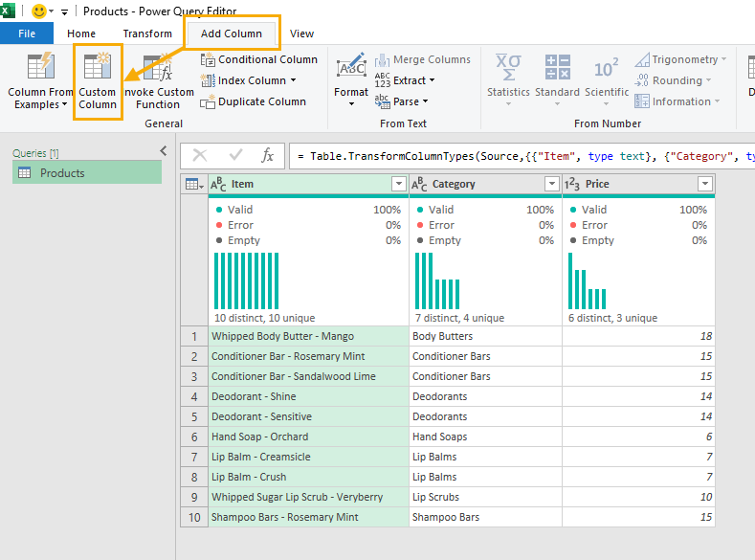Click cell Lip Scrubs
The image size is (755, 560).
click(485, 497)
